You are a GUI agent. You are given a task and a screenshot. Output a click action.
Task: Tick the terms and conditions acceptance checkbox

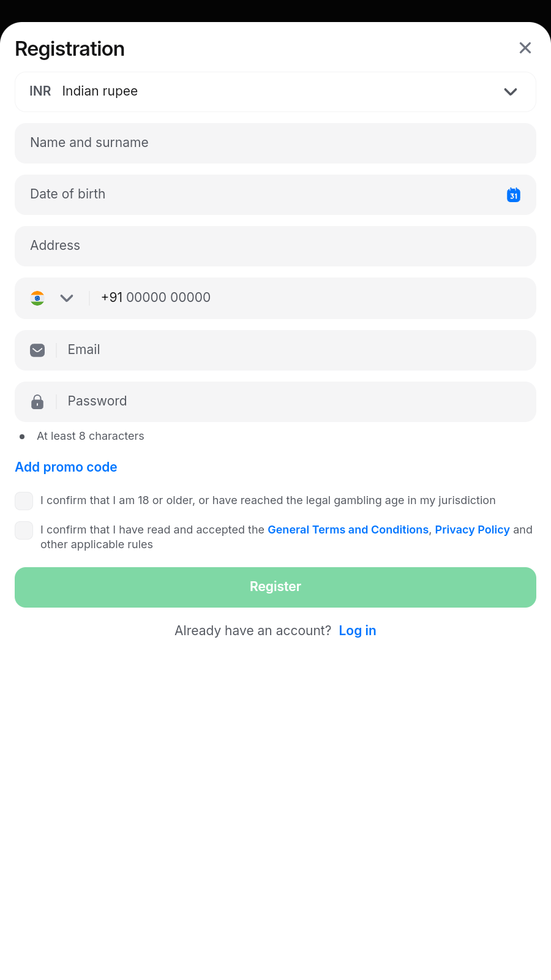24,530
